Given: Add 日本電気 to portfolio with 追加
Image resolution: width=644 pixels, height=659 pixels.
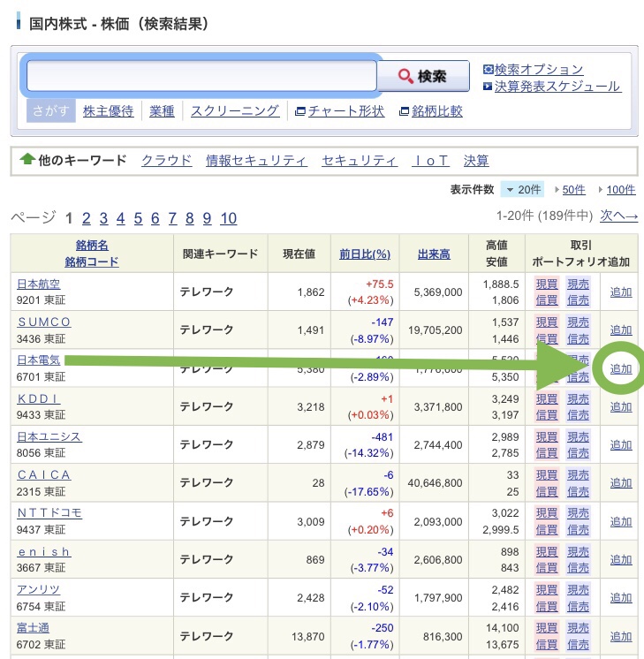Looking at the screenshot, I should click(621, 368).
